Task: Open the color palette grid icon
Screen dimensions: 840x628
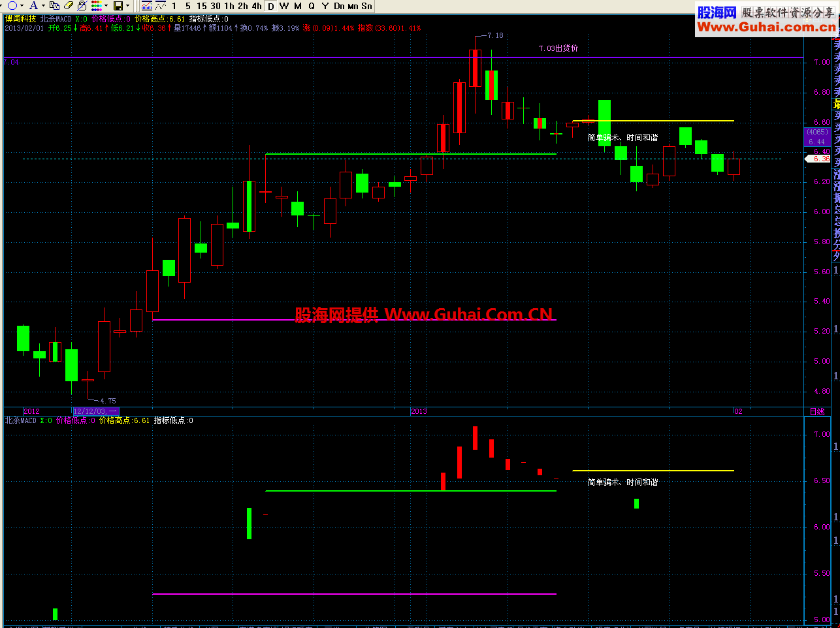Action: pos(97,6)
